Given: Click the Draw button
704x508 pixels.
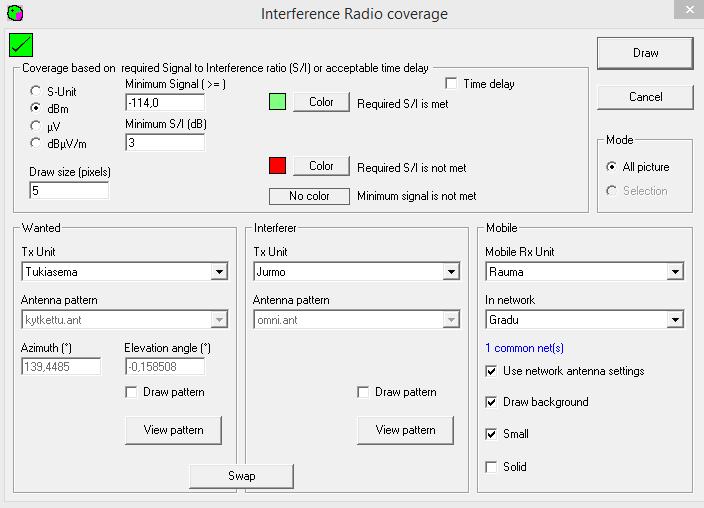Looking at the screenshot, I should tap(645, 53).
